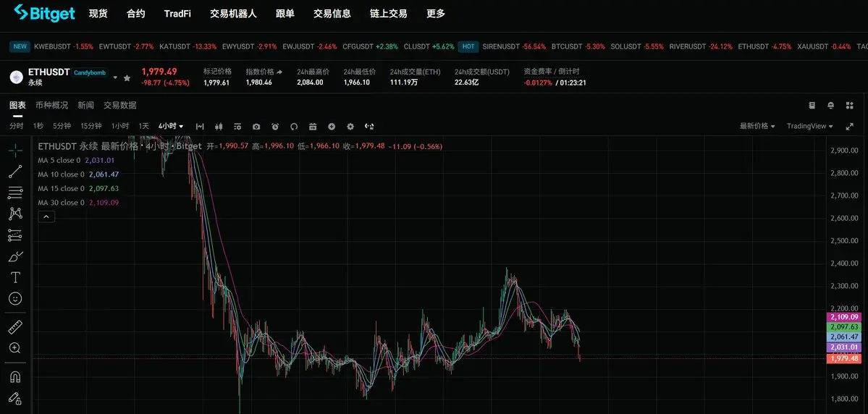Open chart settings gear icon
Image resolution: width=868 pixels, height=414 pixels.
tap(350, 126)
